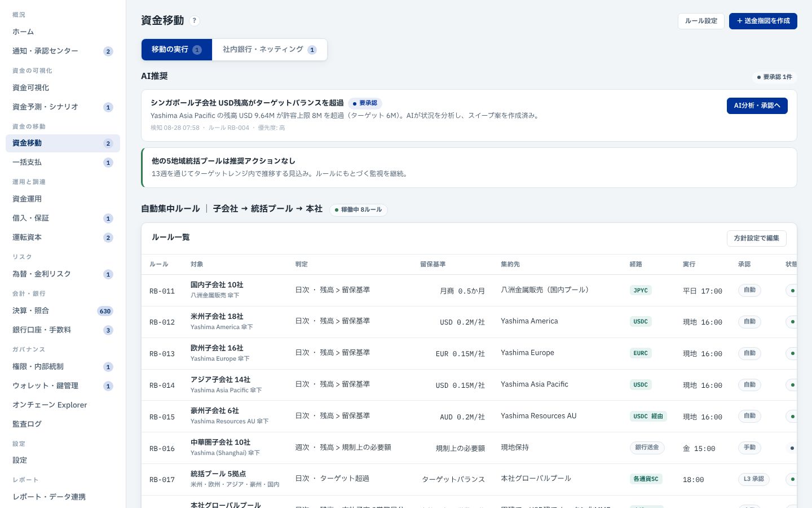Click rule ID RB-017

tap(162, 480)
